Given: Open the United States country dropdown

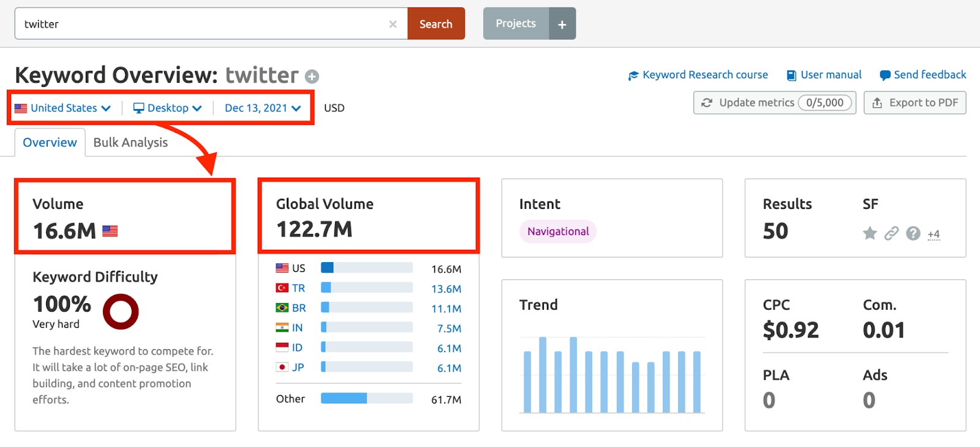Looking at the screenshot, I should tap(62, 108).
